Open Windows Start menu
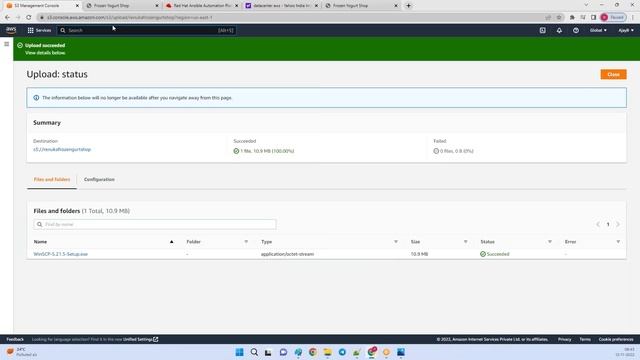The width and height of the screenshot is (640, 360). tap(240, 352)
